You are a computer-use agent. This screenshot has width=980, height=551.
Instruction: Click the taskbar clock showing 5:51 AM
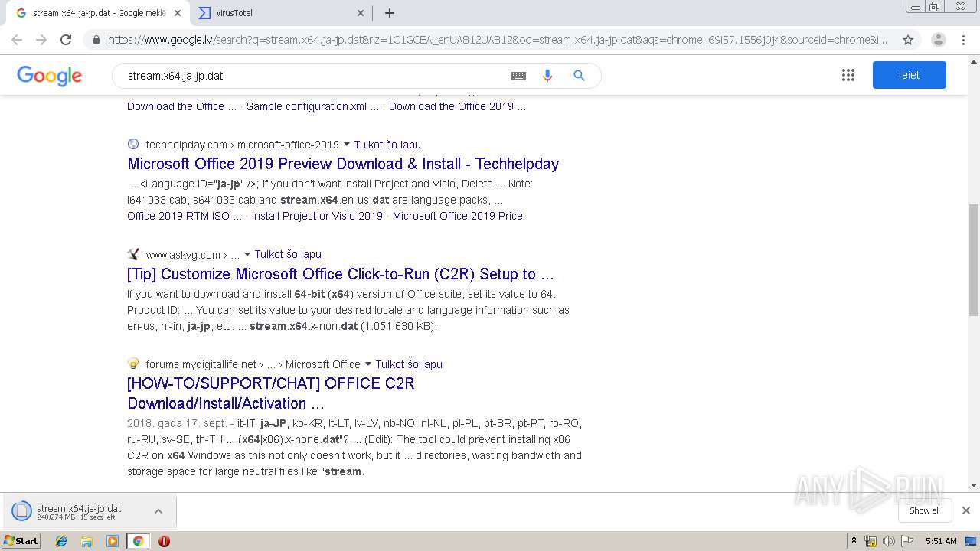pos(941,541)
